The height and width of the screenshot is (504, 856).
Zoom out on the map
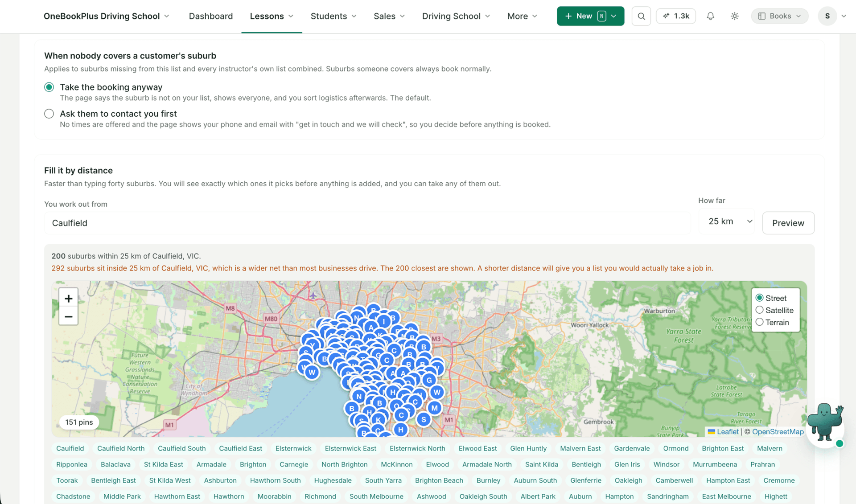(x=68, y=316)
